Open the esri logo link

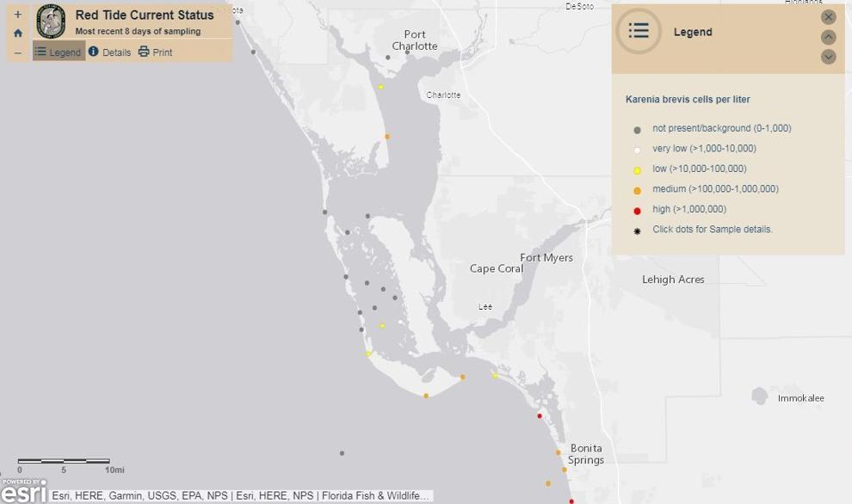[24, 491]
